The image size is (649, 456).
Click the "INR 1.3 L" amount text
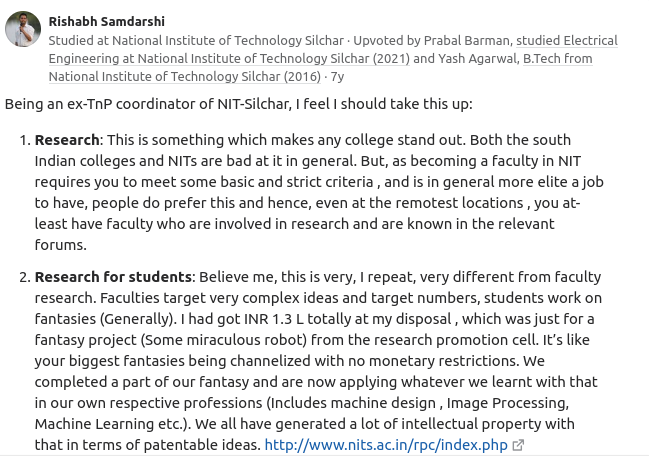pos(295,319)
